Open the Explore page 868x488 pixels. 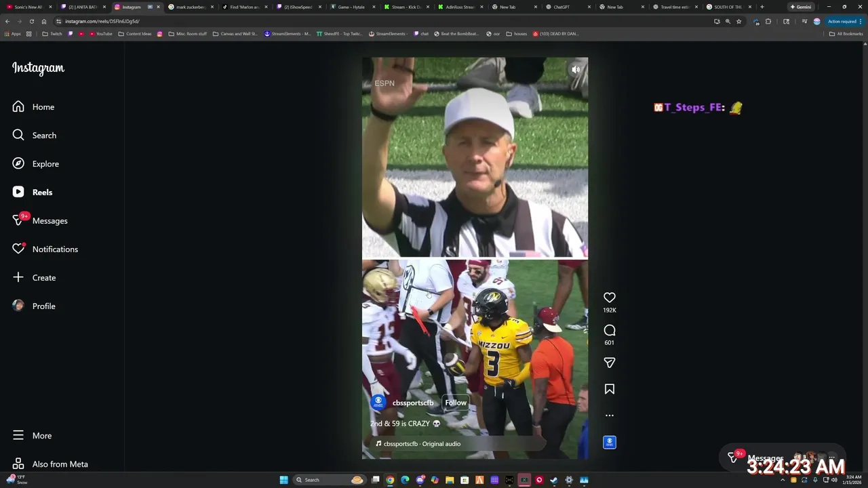tap(36, 164)
